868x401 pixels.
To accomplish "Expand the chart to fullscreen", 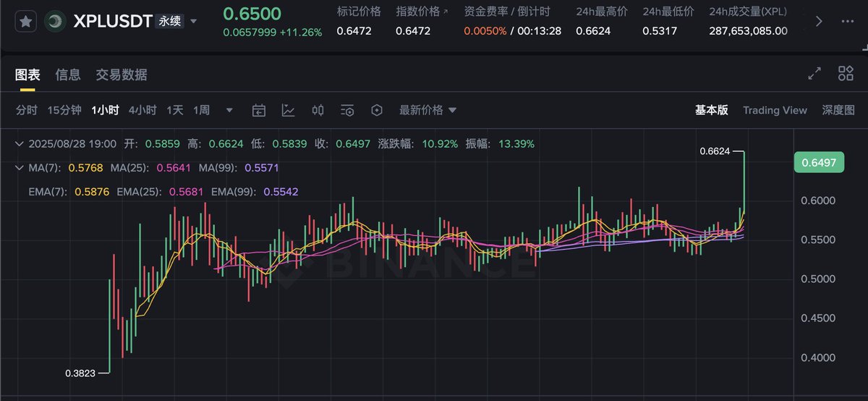I will (814, 73).
